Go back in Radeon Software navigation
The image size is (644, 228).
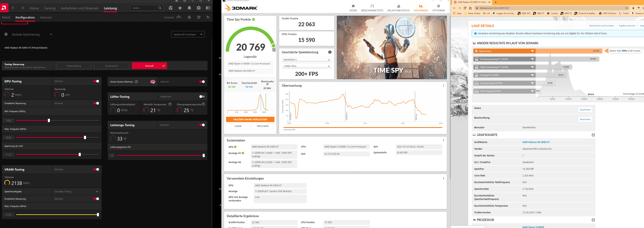13,8
